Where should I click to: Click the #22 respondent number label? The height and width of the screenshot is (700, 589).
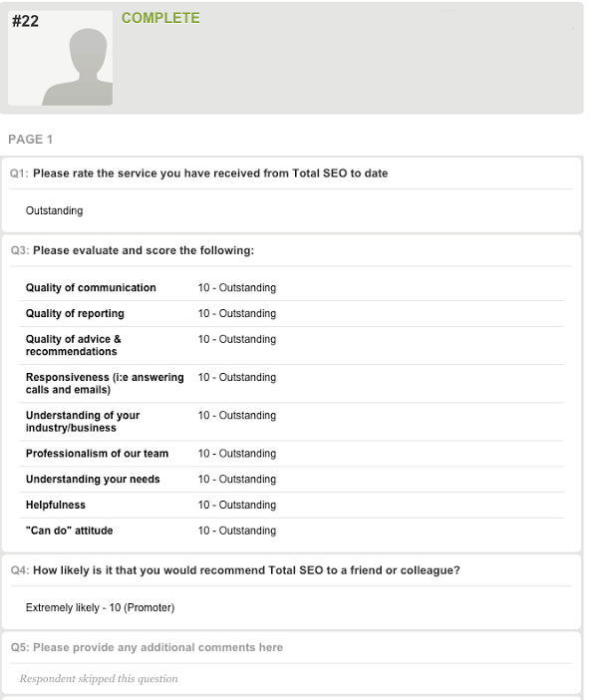[26, 21]
